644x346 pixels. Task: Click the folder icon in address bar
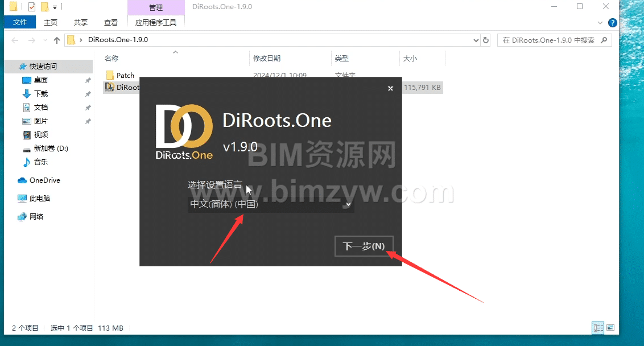(x=71, y=40)
